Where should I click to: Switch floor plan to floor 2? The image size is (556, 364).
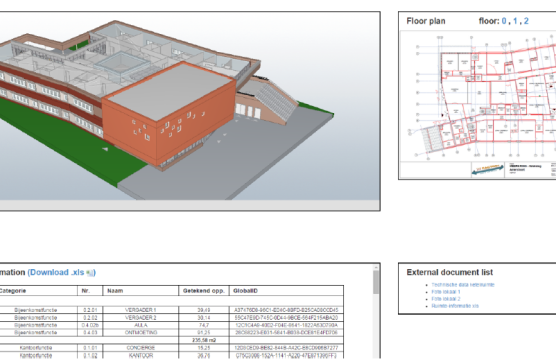point(526,21)
